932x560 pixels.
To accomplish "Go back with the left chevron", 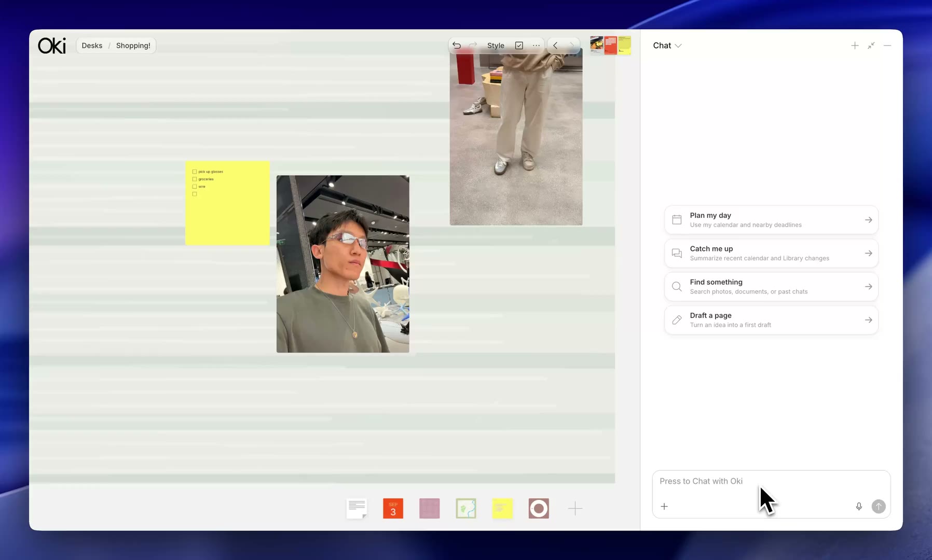I will click(x=555, y=46).
